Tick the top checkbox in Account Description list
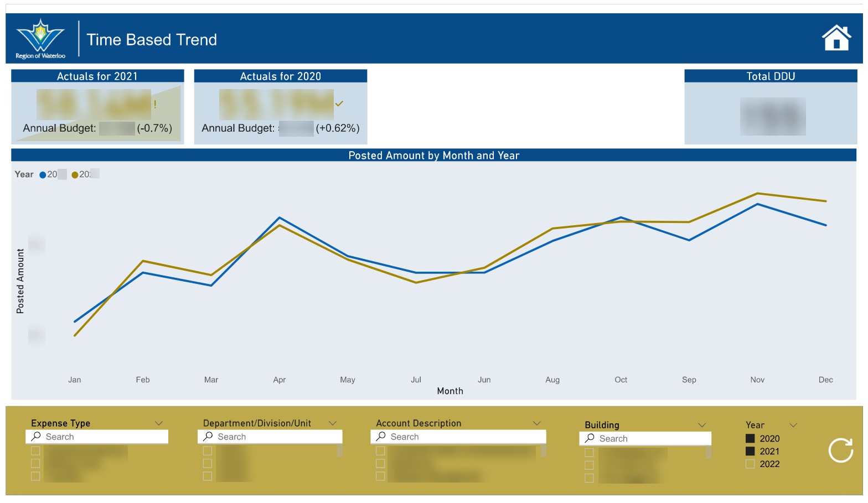The image size is (868, 503). (x=380, y=450)
